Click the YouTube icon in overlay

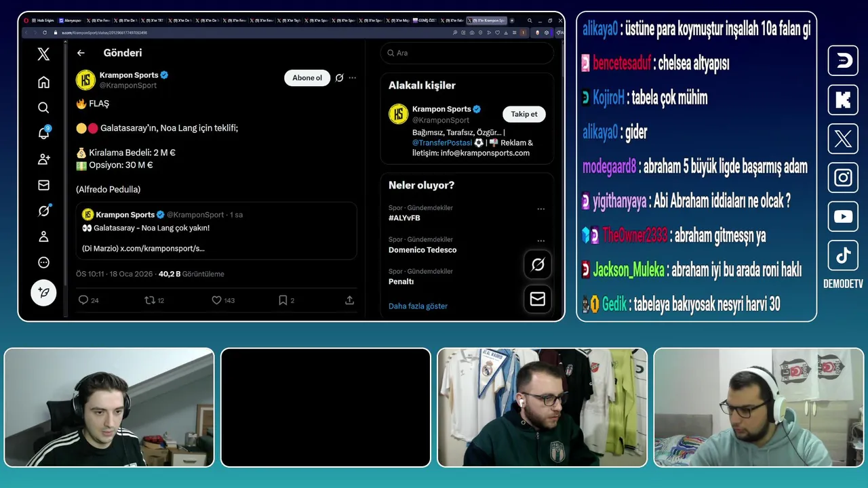coord(843,217)
